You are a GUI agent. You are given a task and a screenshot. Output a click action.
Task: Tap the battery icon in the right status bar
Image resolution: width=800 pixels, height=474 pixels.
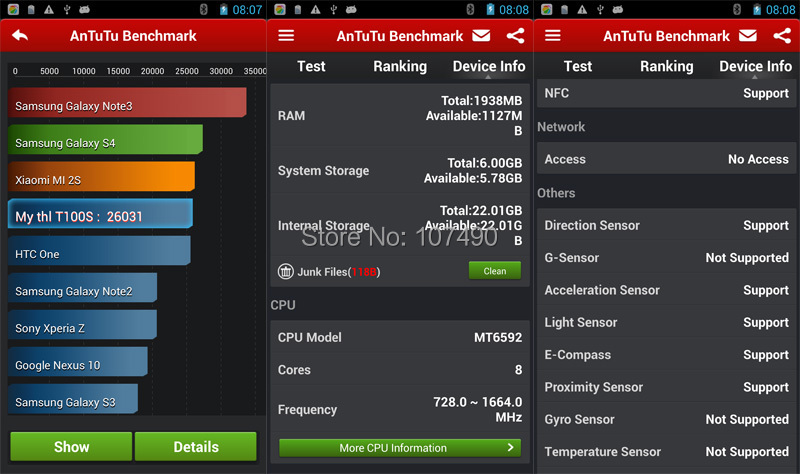point(757,9)
